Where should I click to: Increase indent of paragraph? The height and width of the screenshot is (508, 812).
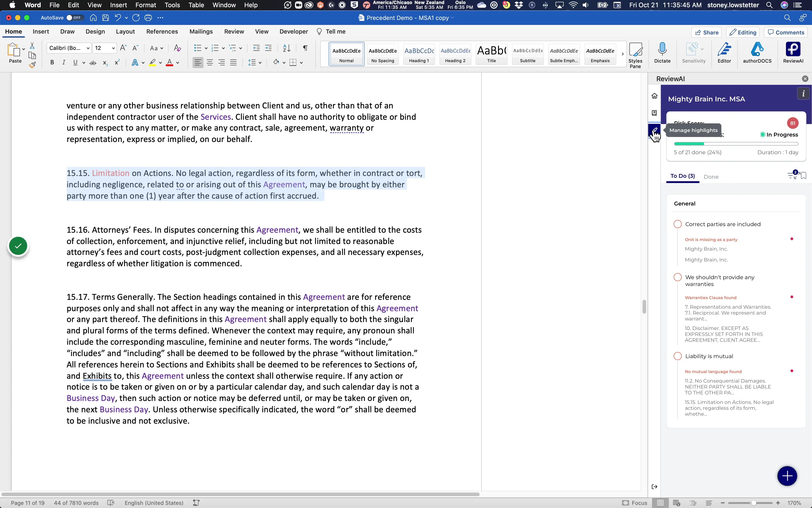pos(268,48)
